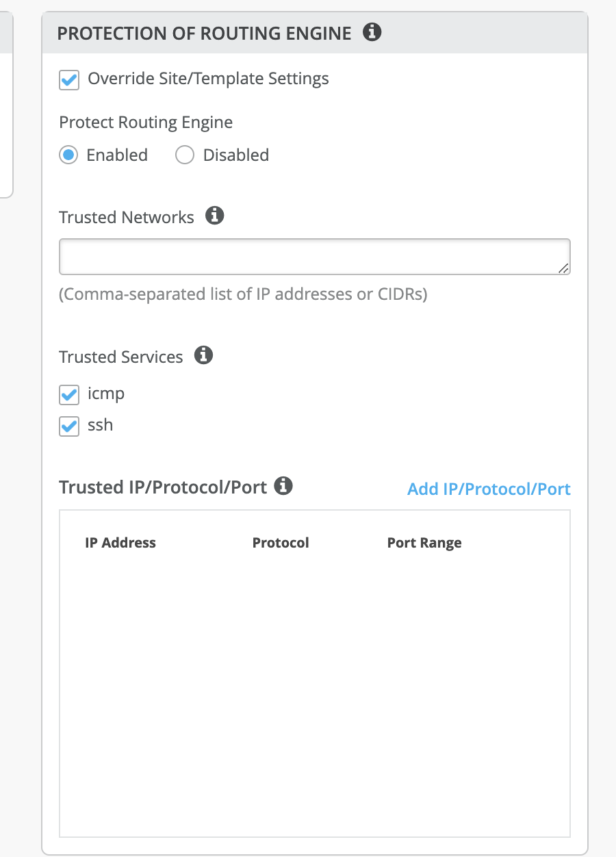Click the comma-separated list hint text
This screenshot has height=857, width=616.
pyautogui.click(x=243, y=295)
